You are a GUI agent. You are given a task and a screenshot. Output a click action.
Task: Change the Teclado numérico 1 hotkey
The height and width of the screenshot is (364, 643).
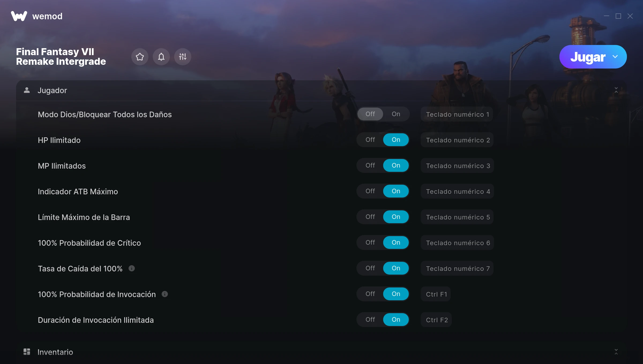[x=457, y=114]
